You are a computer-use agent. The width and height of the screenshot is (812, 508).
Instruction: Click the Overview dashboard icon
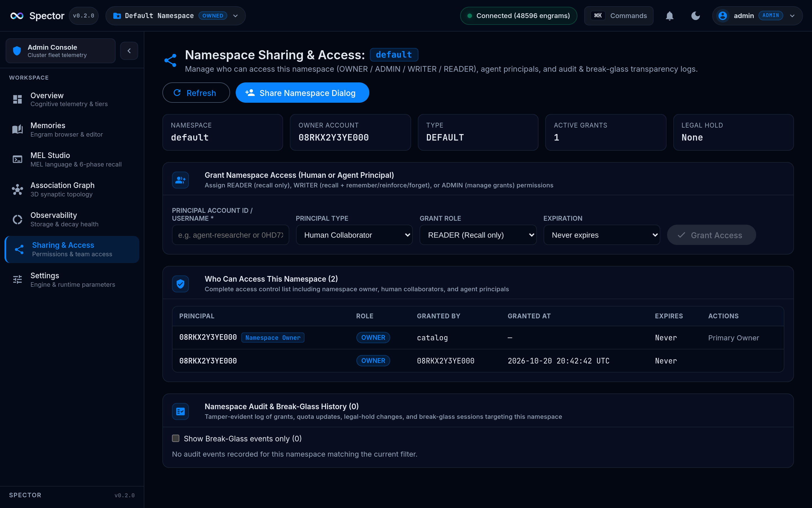[x=17, y=99]
